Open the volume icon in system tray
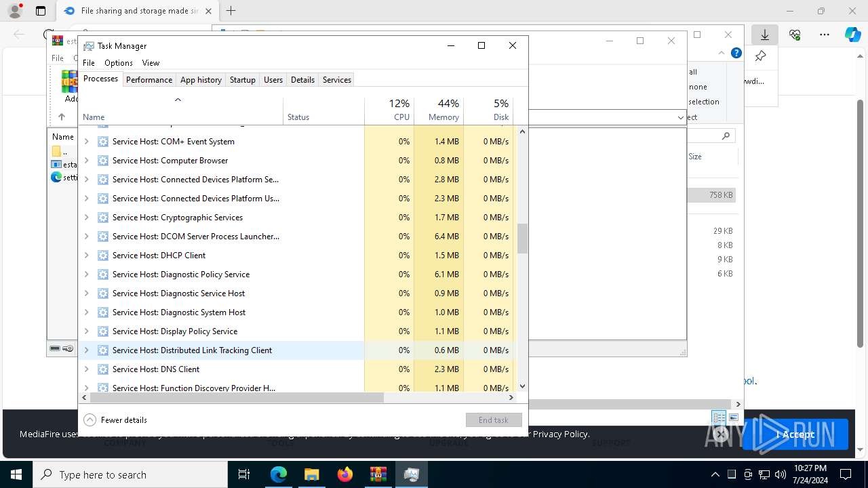Viewport: 868px width, 488px height. point(781,474)
